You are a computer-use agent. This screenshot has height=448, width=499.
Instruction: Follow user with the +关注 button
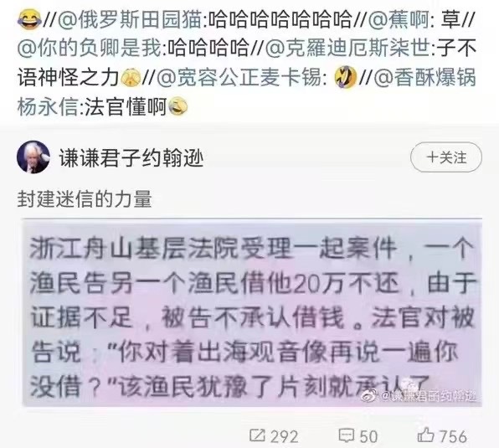(x=446, y=157)
